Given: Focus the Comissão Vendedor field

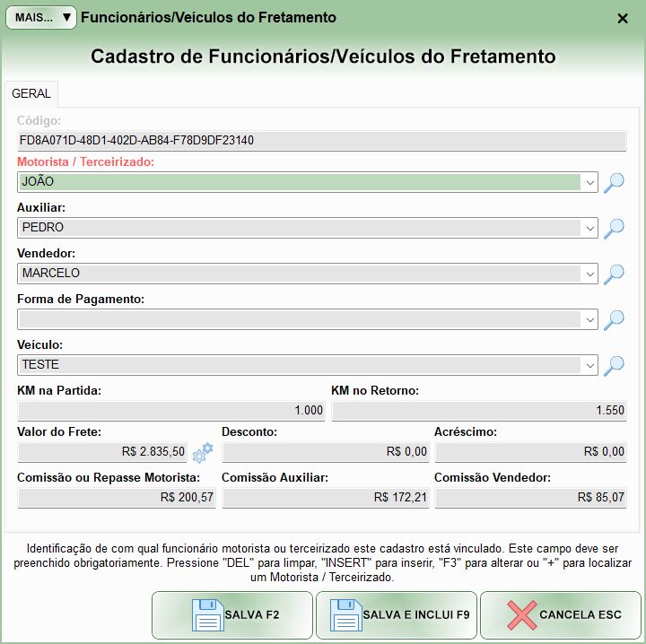Looking at the screenshot, I should click(530, 497).
